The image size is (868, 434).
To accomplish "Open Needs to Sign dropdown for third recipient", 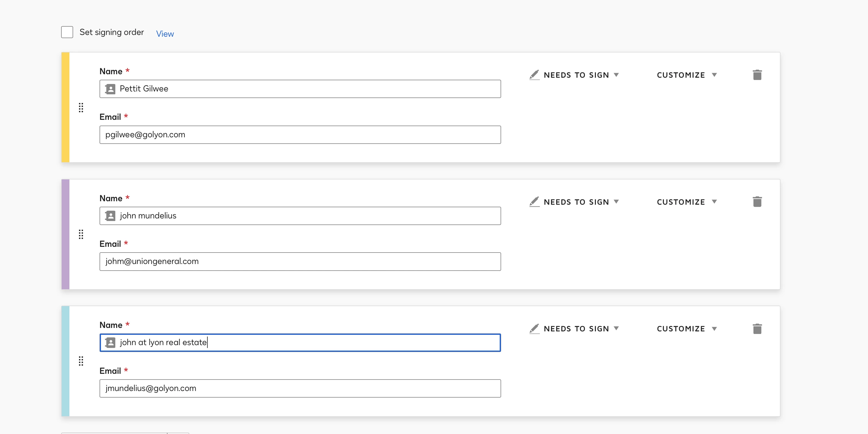I will 576,329.
